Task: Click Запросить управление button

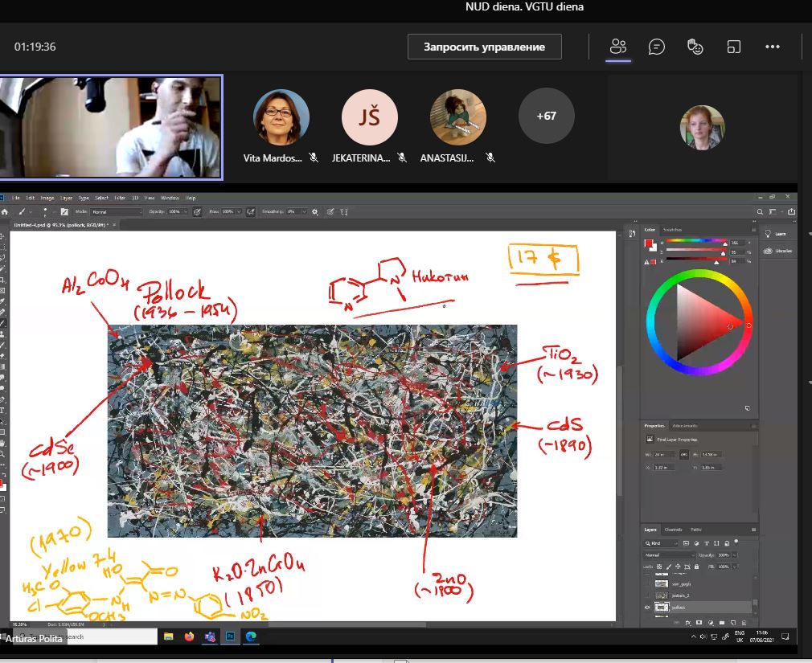Action: [484, 47]
